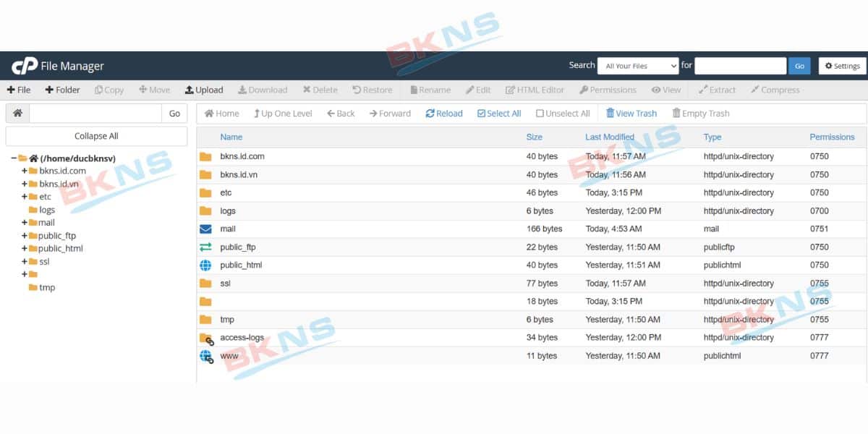Reload the file list
Viewport: 868px width, 434px height.
444,114
